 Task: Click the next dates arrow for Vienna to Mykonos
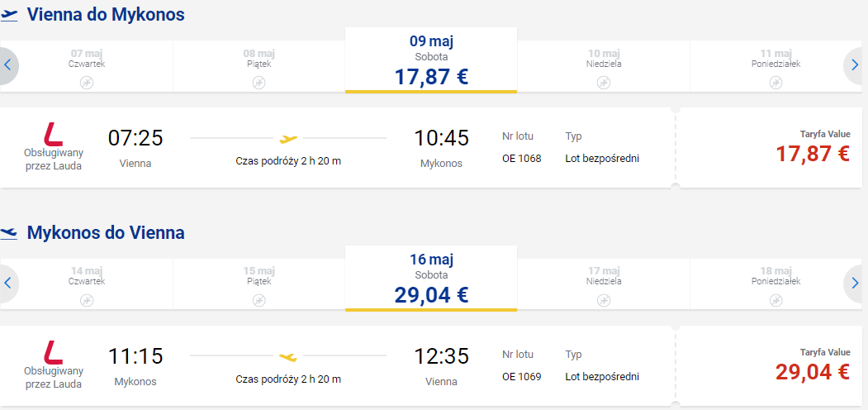856,65
